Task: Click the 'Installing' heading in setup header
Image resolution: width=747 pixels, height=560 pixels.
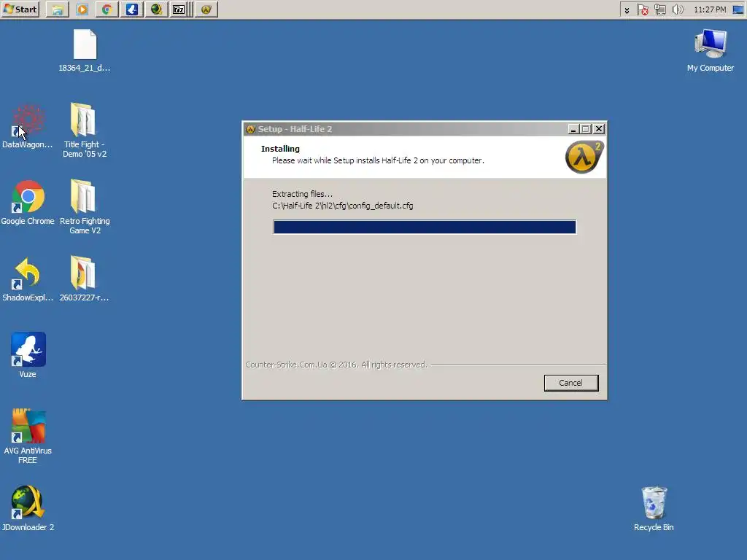Action: click(280, 149)
